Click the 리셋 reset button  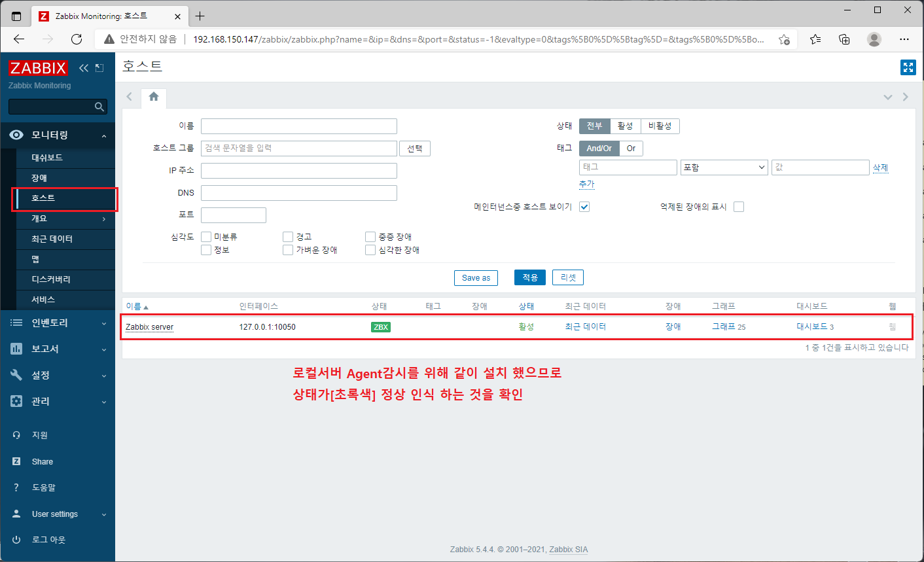[x=568, y=278]
